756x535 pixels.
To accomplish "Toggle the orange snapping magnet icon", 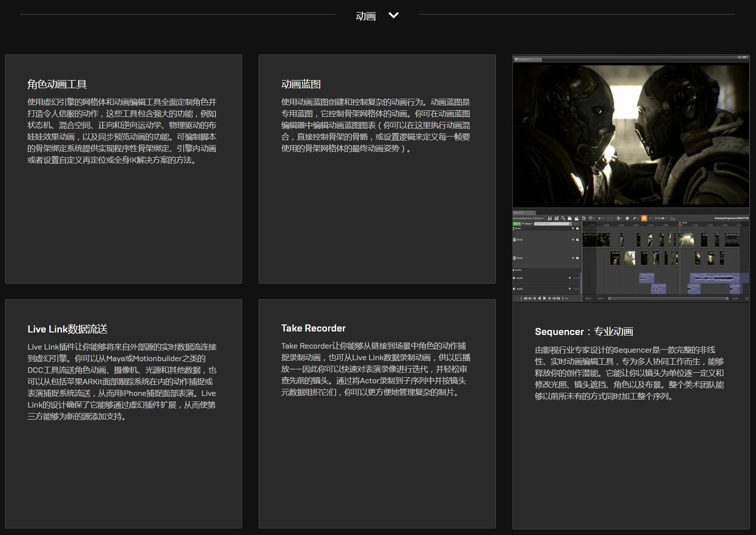I will point(644,218).
